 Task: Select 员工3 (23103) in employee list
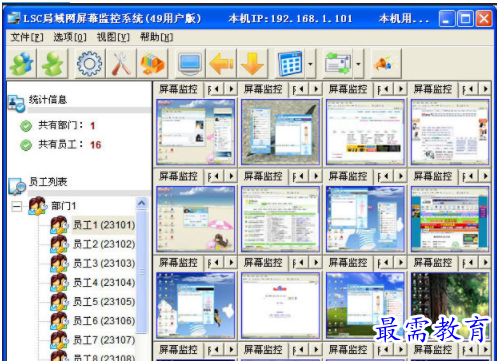(104, 263)
